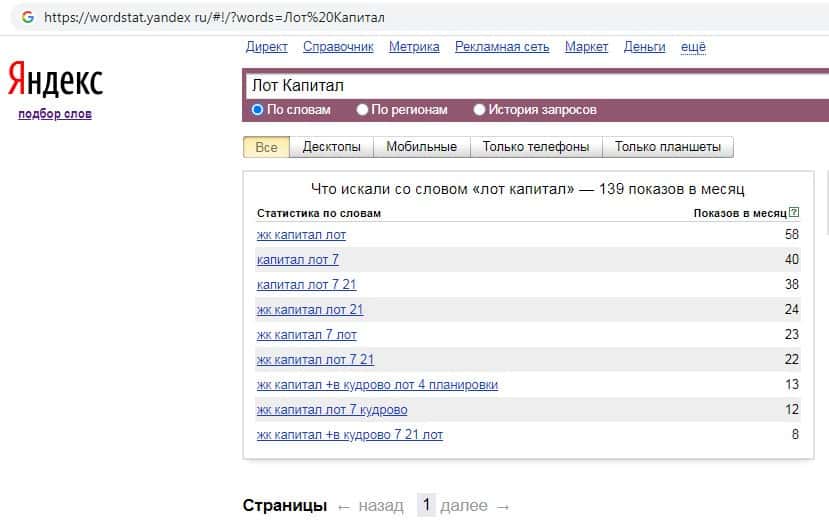The image size is (829, 529).
Task: Switch to the Только телефоны tab
Action: (x=536, y=147)
